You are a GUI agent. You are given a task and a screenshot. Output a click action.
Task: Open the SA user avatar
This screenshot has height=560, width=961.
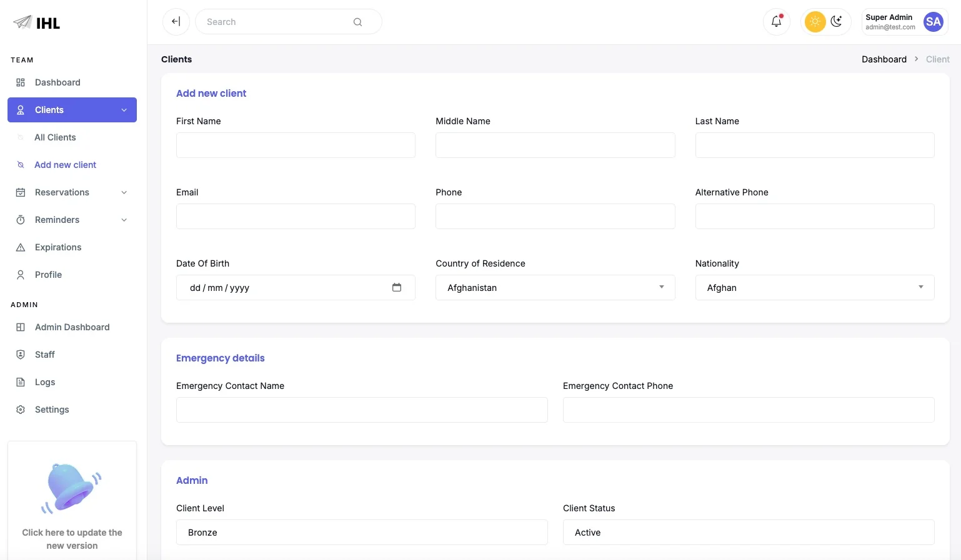tap(934, 22)
